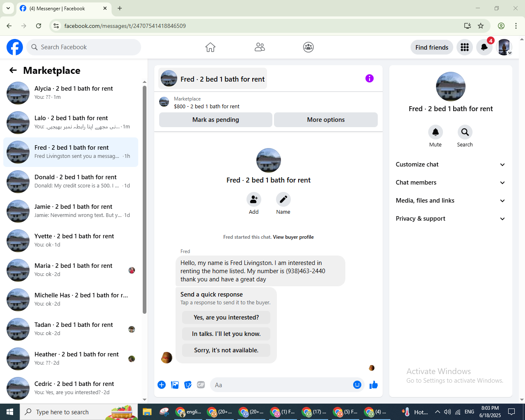Open the Michelle Has rental conversation

(x=71, y=300)
